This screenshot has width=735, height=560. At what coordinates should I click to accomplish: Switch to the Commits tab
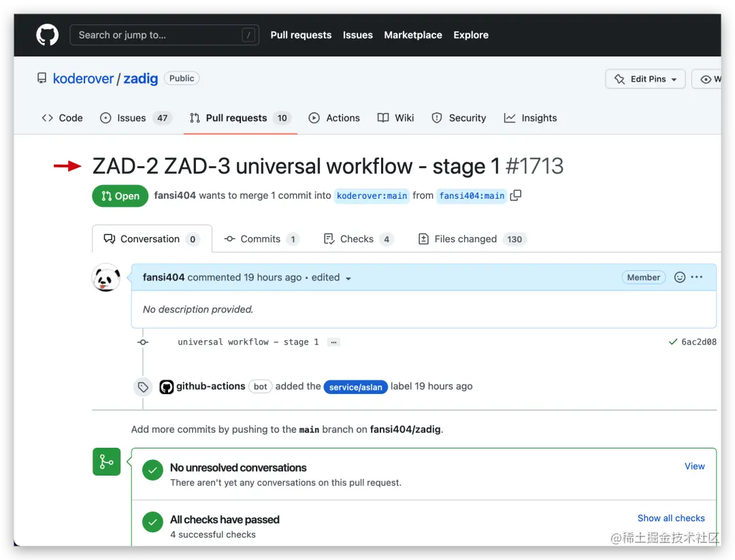[x=261, y=239]
